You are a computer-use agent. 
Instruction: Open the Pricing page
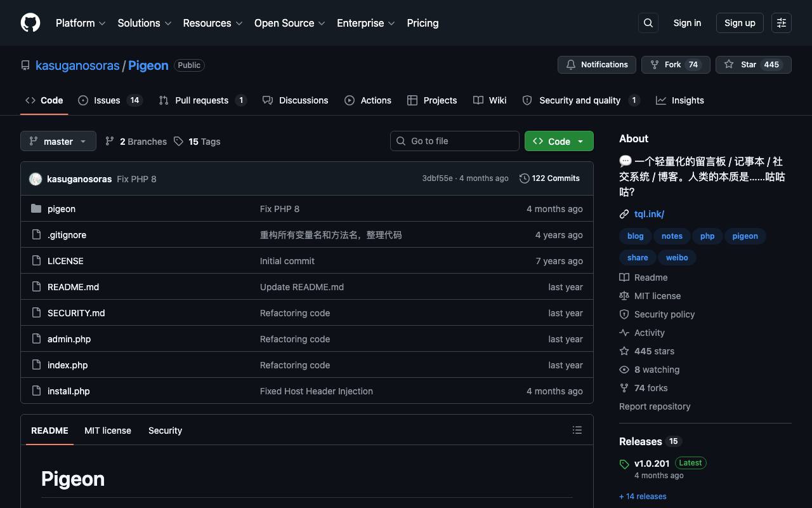coord(422,23)
